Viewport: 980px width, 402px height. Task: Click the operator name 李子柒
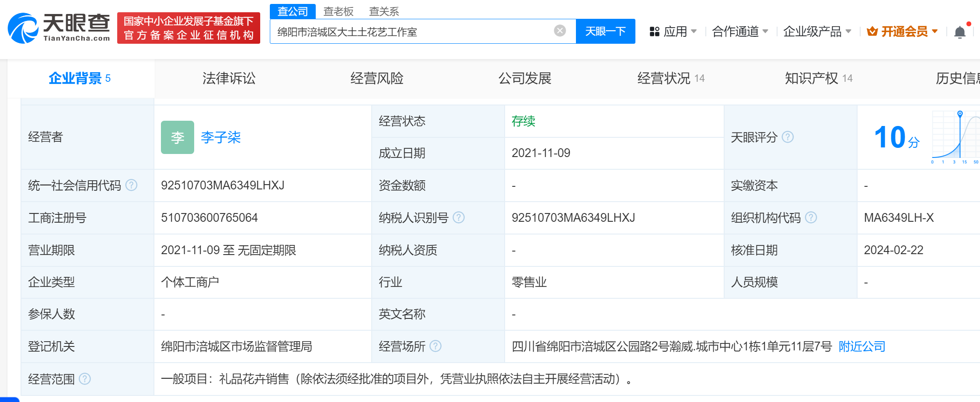(221, 137)
